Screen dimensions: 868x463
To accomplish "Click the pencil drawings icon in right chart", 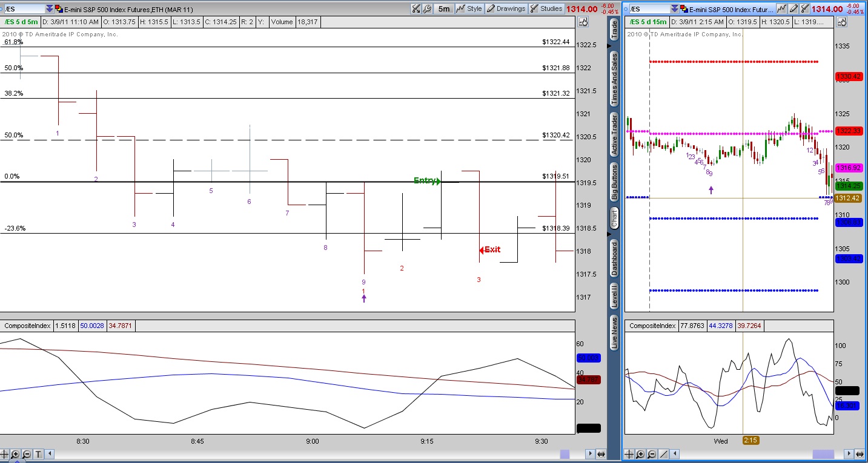I will [793, 9].
